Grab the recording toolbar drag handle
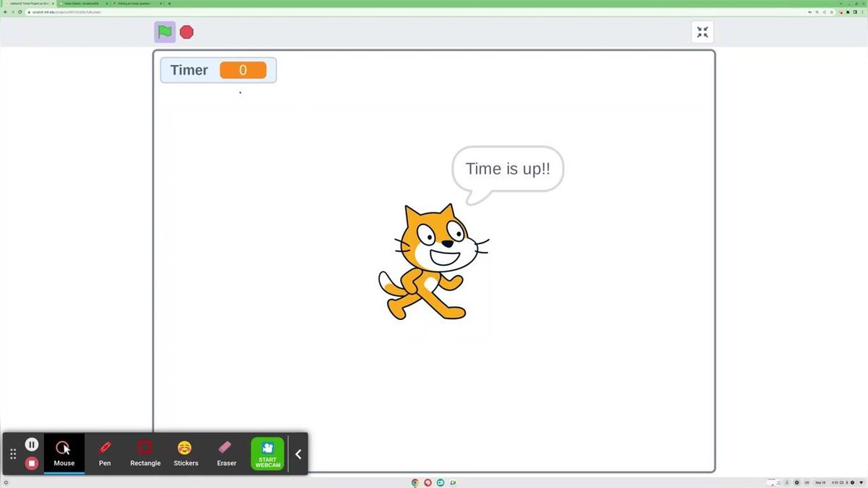868x488 pixels. pyautogui.click(x=13, y=454)
